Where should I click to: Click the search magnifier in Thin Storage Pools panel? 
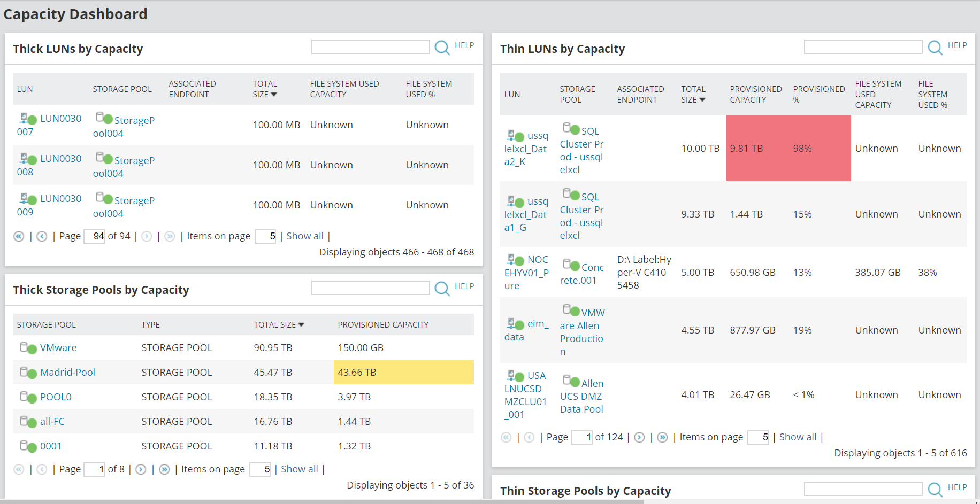click(935, 490)
